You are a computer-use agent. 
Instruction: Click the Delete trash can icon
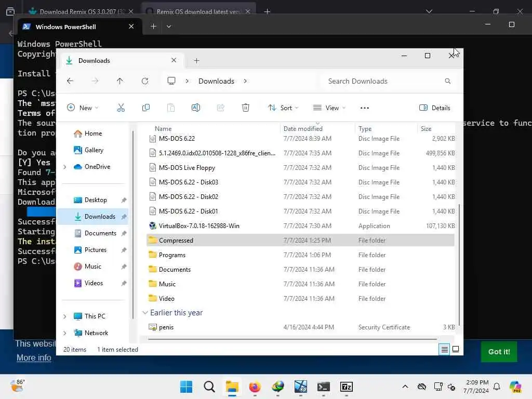pos(246,108)
